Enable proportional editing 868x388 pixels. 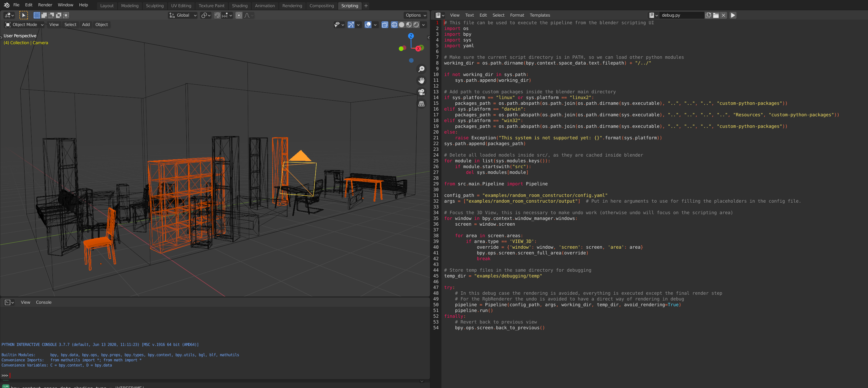point(238,15)
